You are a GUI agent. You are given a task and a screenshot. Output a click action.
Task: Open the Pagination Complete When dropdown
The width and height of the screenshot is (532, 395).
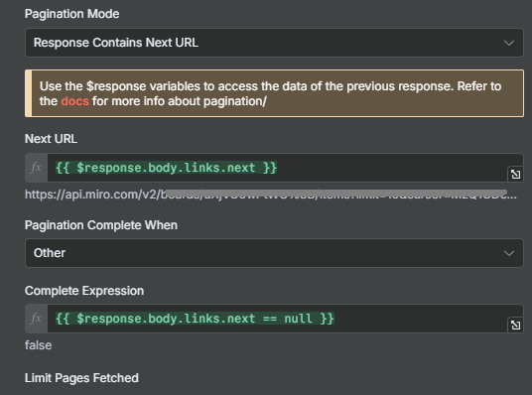pos(274,253)
